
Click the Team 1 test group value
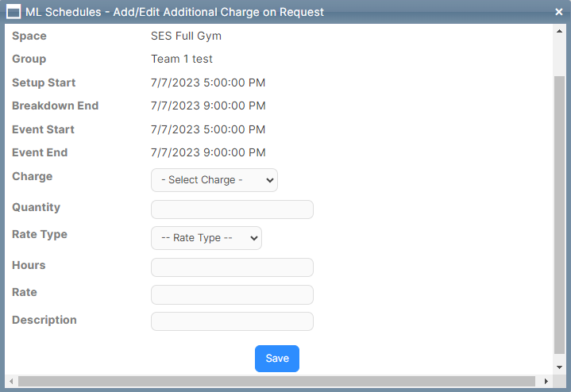point(182,59)
